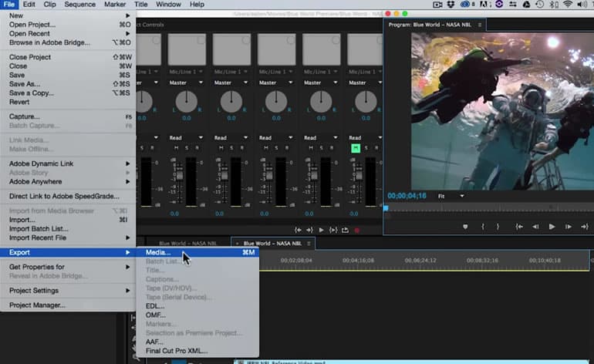Open timeline tab panel menu icon
Image resolution: width=594 pixels, height=364 pixels.
coord(309,244)
